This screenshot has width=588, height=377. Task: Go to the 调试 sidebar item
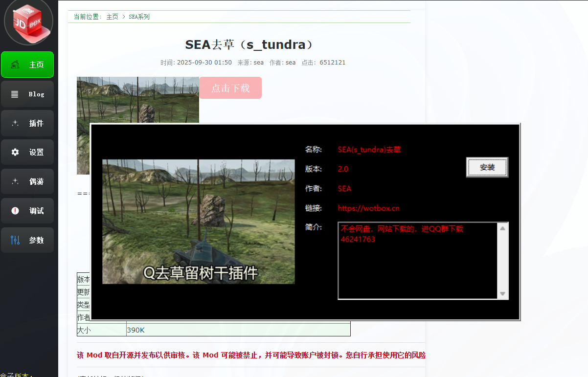pyautogui.click(x=27, y=211)
